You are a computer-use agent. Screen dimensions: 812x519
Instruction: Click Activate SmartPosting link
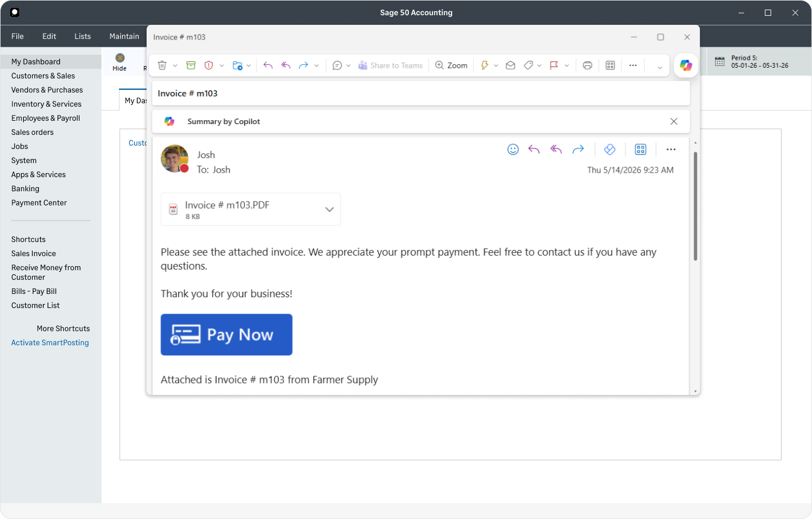tap(50, 342)
